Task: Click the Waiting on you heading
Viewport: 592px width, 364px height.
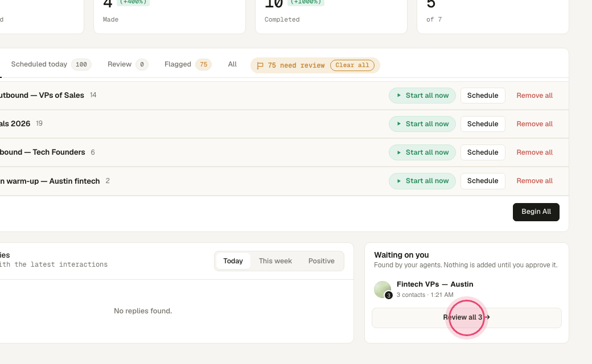Action: click(x=401, y=255)
